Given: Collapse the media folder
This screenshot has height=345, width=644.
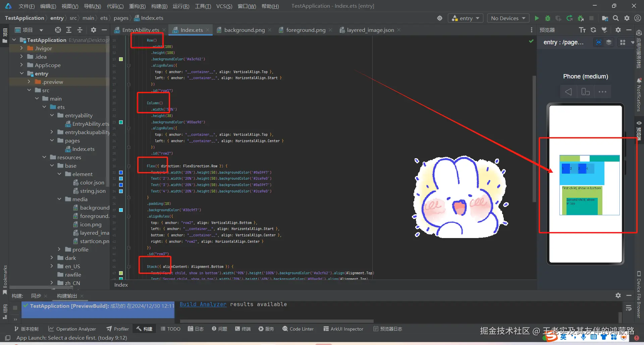Looking at the screenshot, I should pos(59,199).
